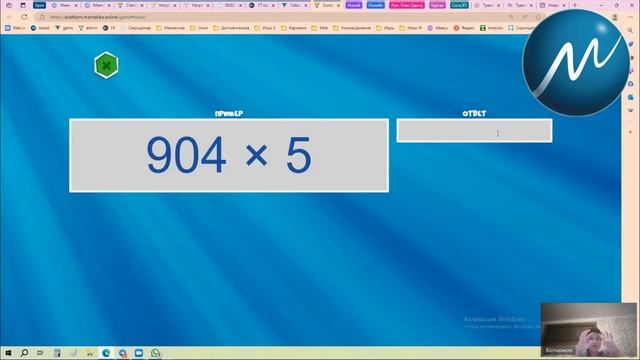The image size is (640, 360).
Task: Open Task View on the taskbar
Action: tap(40, 353)
